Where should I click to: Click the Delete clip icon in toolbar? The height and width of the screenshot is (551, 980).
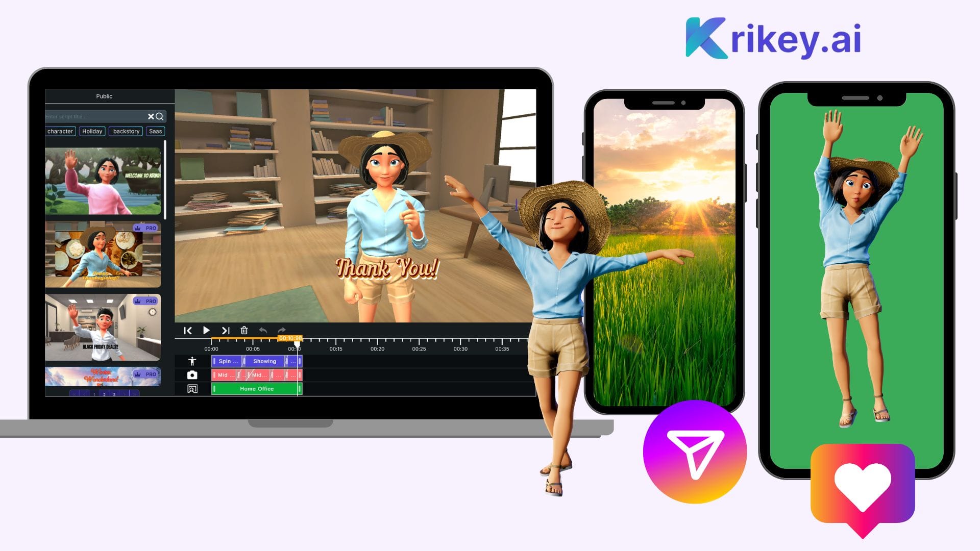pos(244,330)
